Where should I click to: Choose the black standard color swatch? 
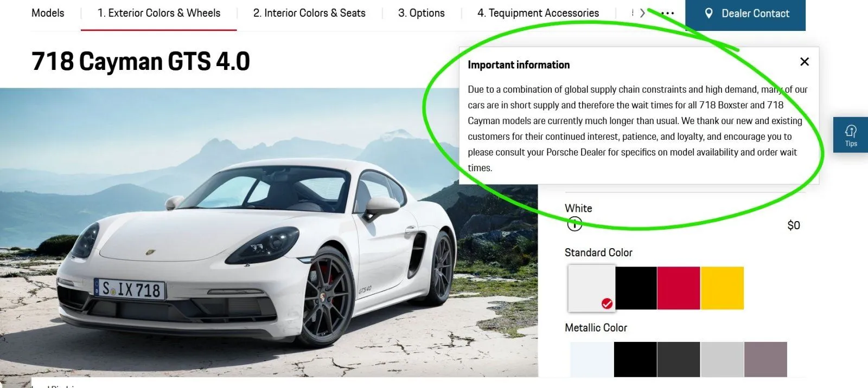click(x=636, y=288)
